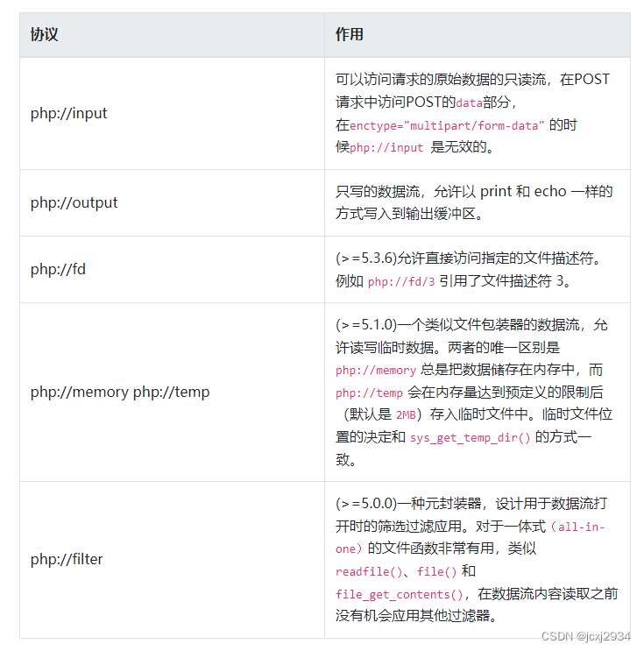This screenshot has width=644, height=651.
Task: Click the pink data code word
Action: (469, 103)
